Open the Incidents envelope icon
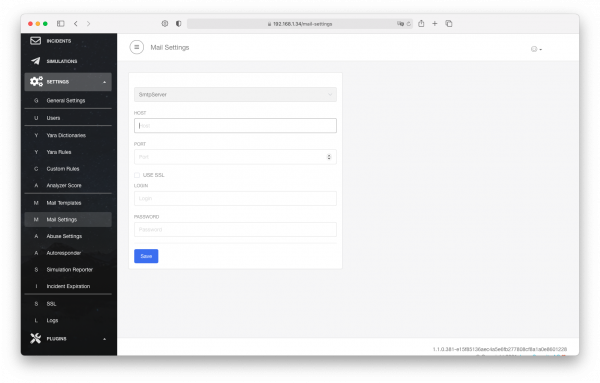Image resolution: width=600 pixels, height=383 pixels. tap(36, 41)
